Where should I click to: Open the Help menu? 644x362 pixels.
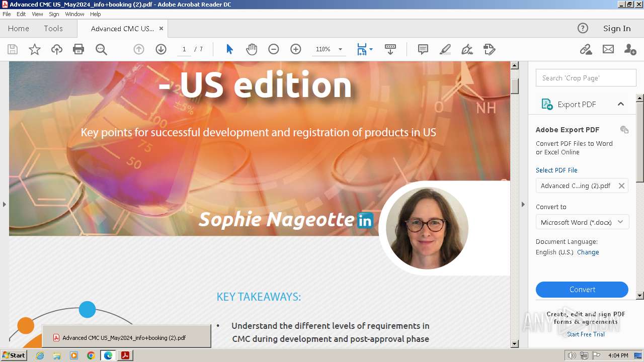pyautogui.click(x=96, y=14)
